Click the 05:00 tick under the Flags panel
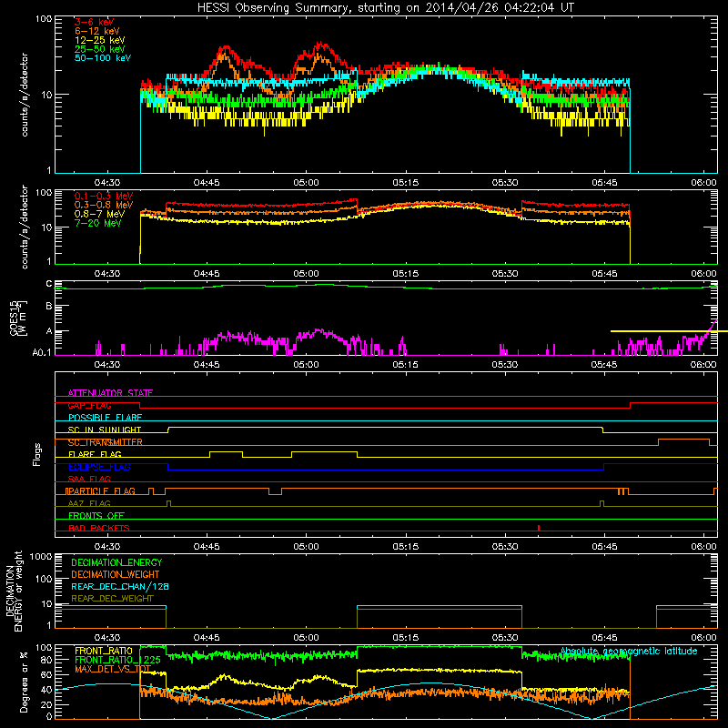 (306, 547)
